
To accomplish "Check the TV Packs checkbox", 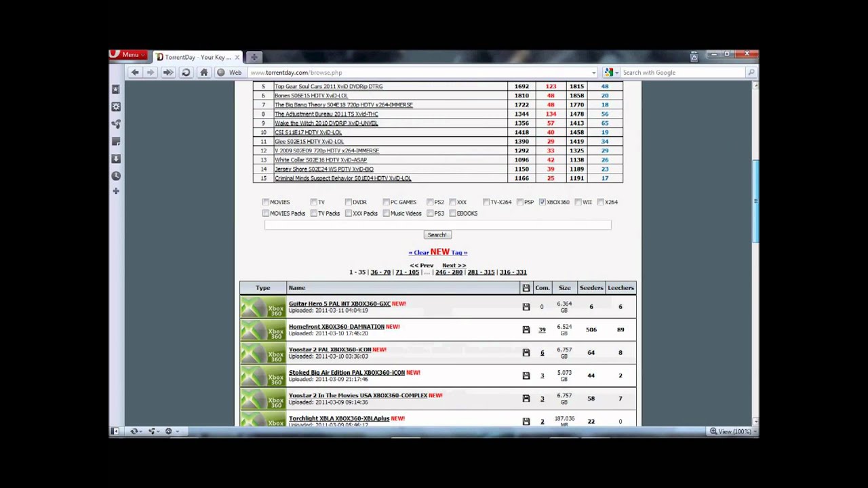I will (x=314, y=213).
